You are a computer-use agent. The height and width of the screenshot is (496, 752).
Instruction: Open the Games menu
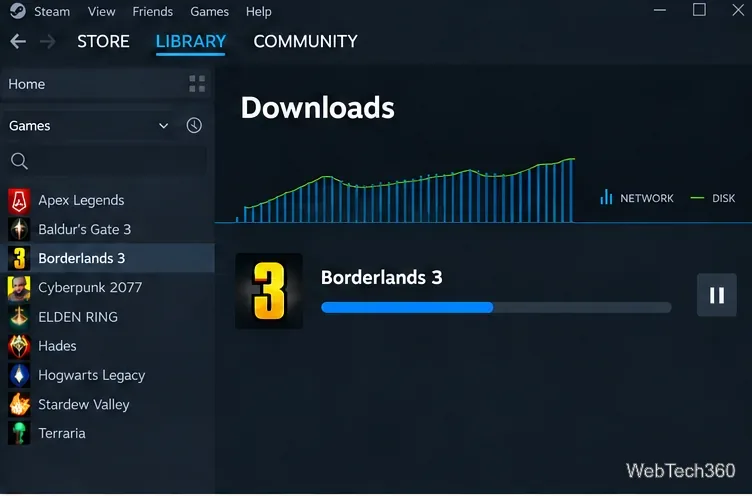[x=209, y=11]
